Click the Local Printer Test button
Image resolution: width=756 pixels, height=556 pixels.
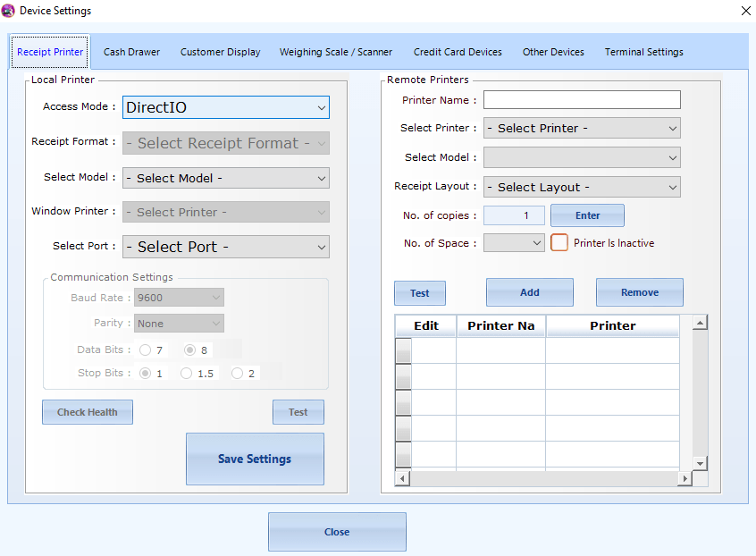tap(298, 412)
